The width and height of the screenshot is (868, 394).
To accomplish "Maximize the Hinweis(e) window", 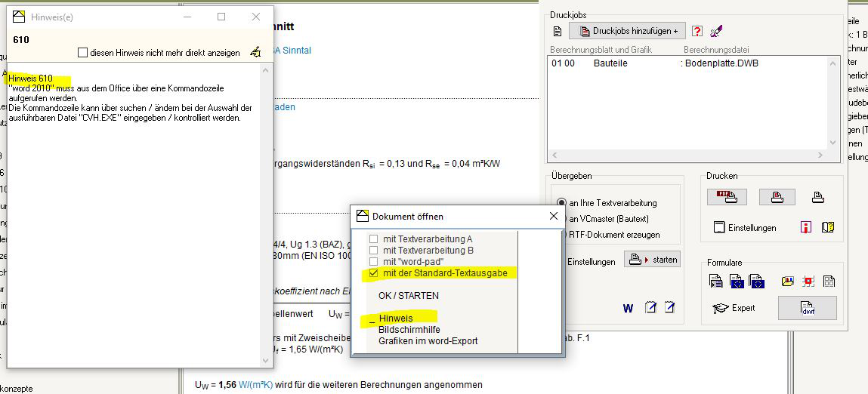I will 221,17.
